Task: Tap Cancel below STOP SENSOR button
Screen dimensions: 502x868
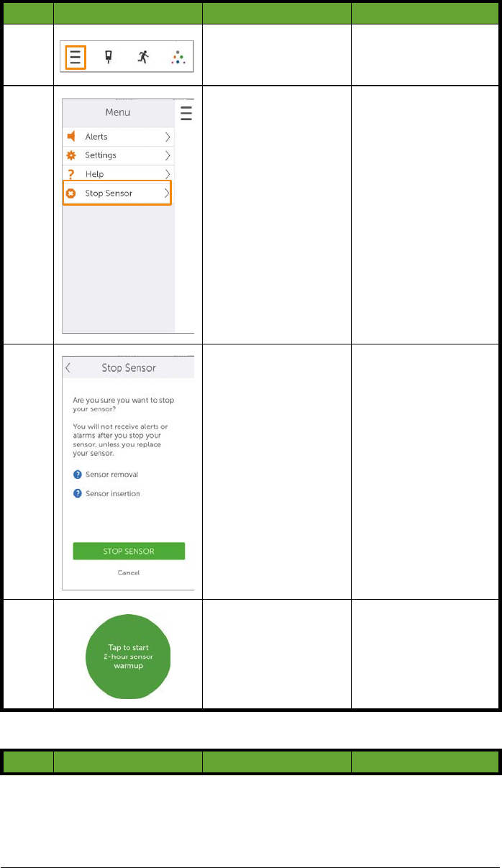Action: tap(129, 572)
